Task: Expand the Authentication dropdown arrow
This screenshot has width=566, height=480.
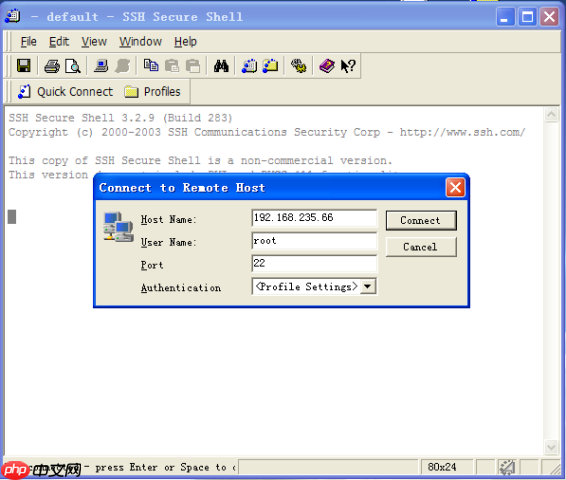Action: pyautogui.click(x=367, y=287)
